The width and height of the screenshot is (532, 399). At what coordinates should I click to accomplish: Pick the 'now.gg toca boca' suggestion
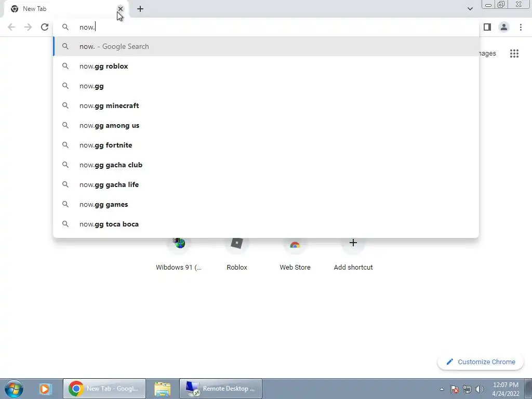click(266, 224)
